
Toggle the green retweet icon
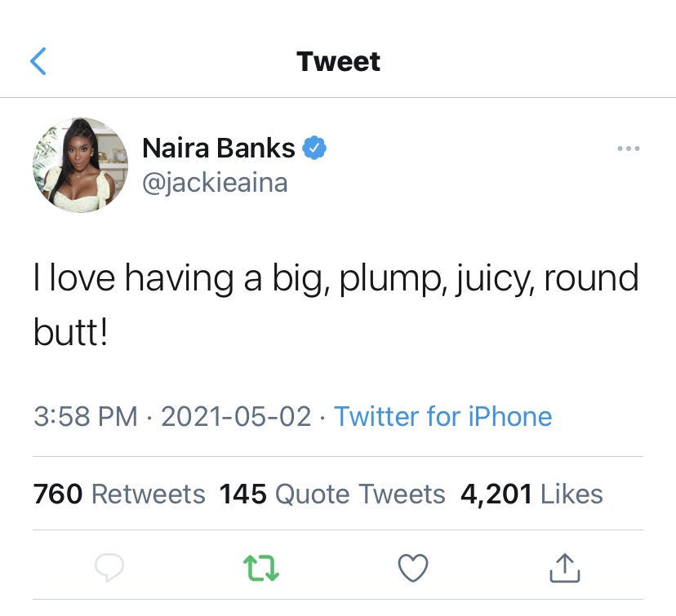tap(261, 568)
